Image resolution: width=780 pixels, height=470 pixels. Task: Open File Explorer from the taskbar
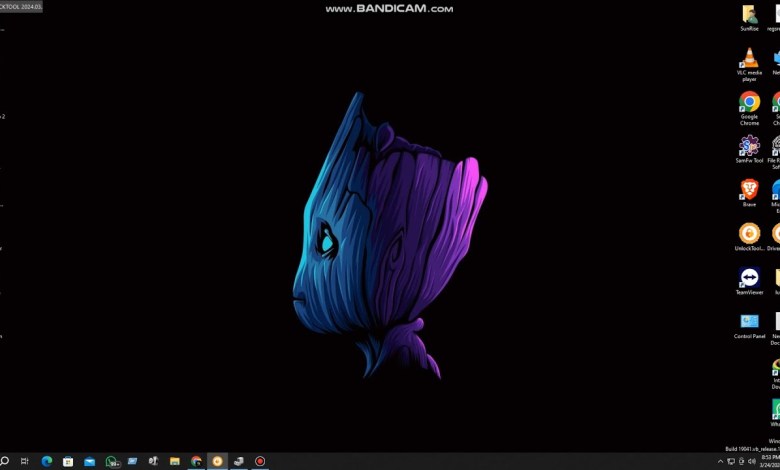[175, 461]
